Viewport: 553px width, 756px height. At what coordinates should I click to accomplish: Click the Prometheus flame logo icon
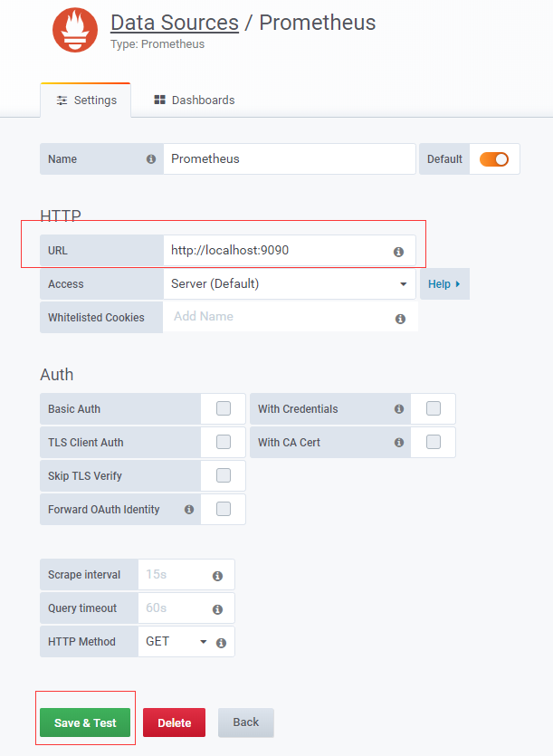[x=75, y=30]
